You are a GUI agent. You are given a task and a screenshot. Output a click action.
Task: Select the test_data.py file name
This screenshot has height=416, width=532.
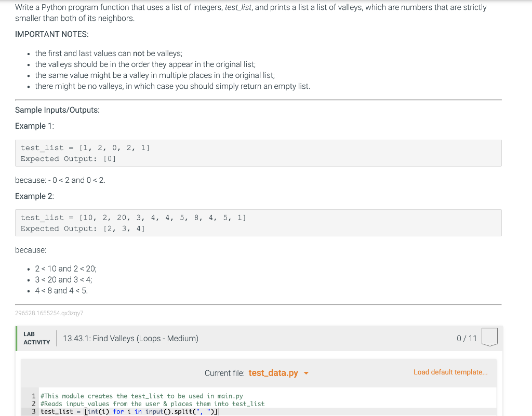click(x=273, y=373)
